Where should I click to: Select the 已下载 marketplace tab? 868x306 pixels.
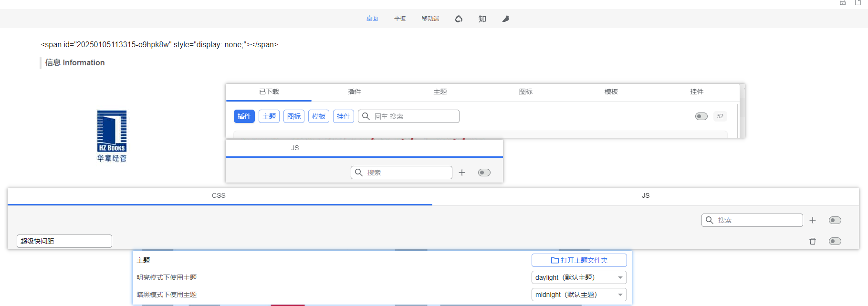coord(269,92)
